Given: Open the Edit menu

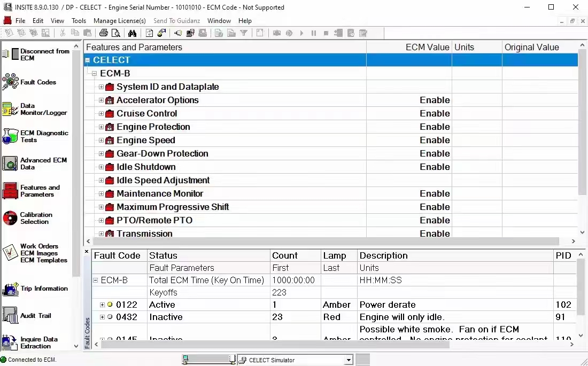Looking at the screenshot, I should pos(38,21).
